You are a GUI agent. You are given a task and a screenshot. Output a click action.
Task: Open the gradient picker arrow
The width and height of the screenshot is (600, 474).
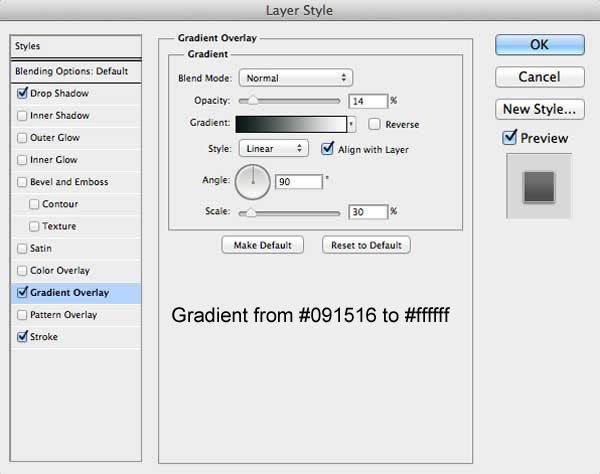point(351,124)
